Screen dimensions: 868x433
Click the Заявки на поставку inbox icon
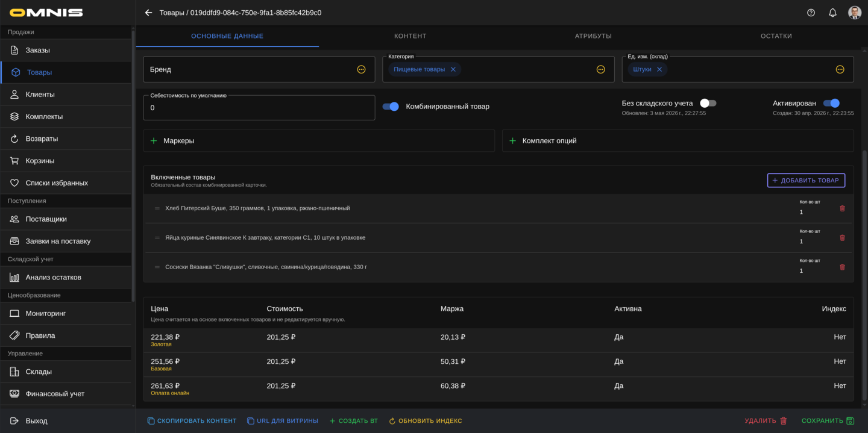(14, 241)
